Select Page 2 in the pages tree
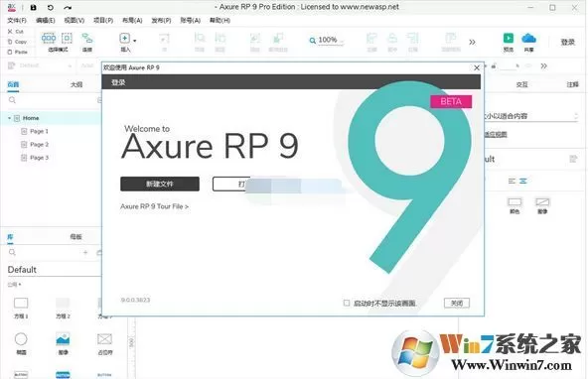The image size is (588, 379). click(40, 145)
